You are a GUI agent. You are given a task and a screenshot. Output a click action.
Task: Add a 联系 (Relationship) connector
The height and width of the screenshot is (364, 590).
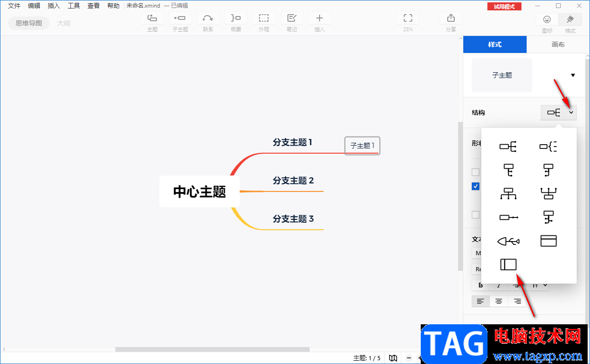(x=208, y=18)
